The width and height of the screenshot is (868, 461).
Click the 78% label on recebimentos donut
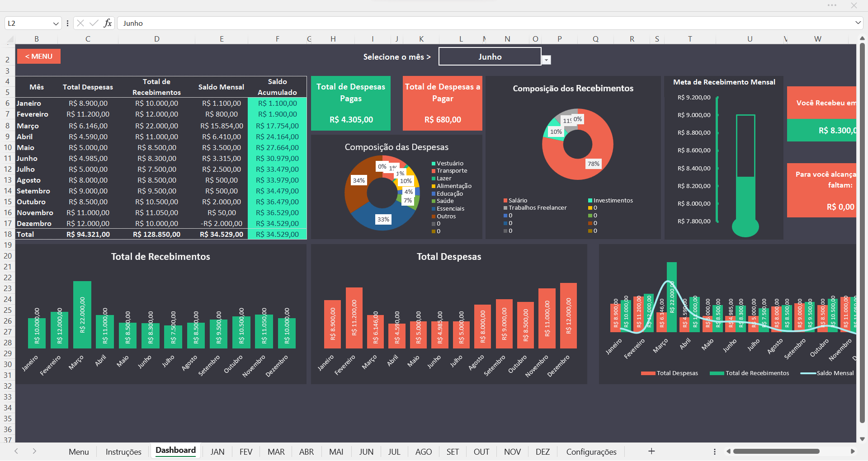pyautogui.click(x=594, y=164)
